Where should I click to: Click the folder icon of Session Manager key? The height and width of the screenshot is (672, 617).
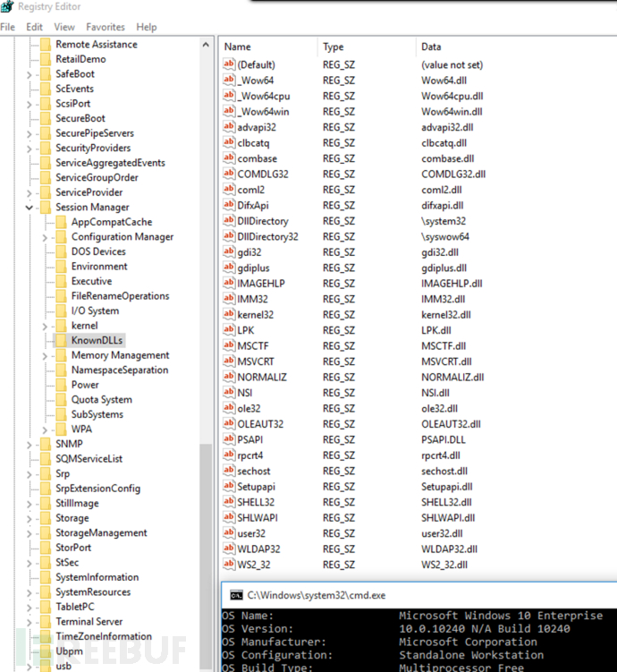coord(46,208)
